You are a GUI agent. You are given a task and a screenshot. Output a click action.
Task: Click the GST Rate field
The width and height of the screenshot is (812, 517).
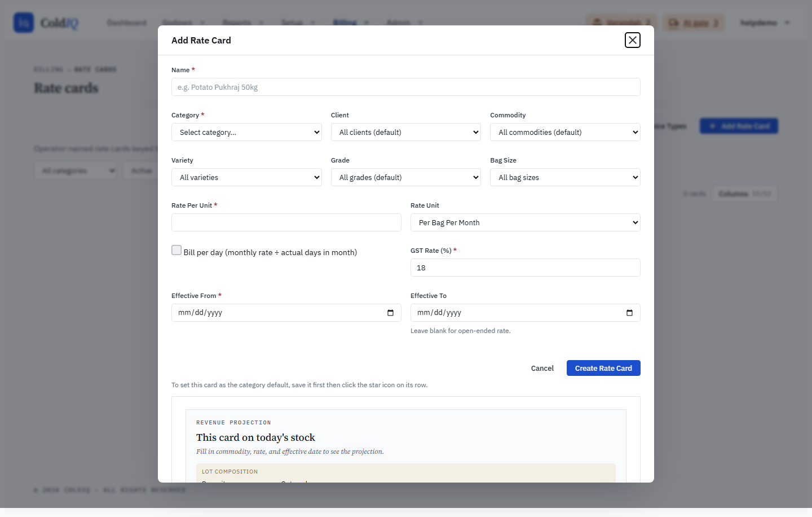[x=526, y=268]
